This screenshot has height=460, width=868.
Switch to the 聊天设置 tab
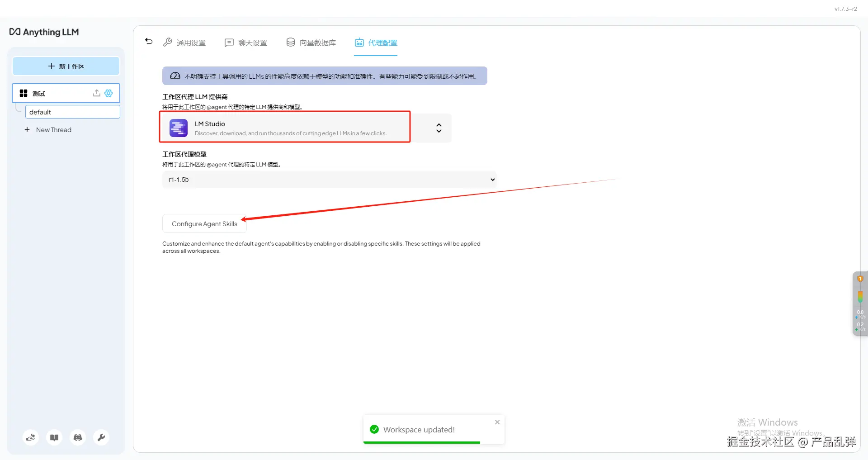pyautogui.click(x=246, y=43)
